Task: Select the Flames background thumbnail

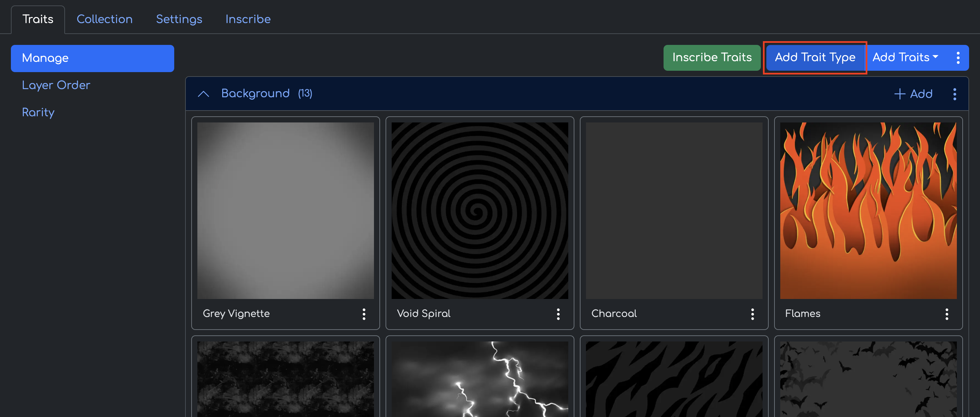Action: pos(868,210)
